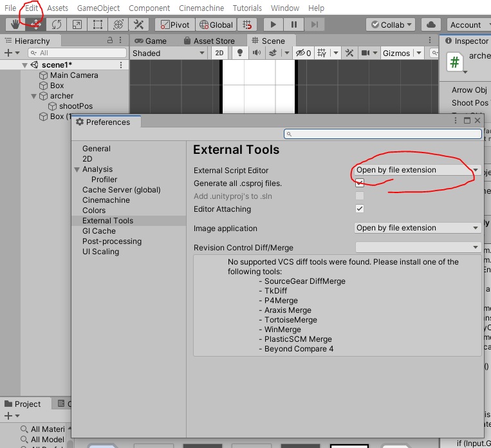Toggle scene audio icon
This screenshot has height=448, width=491.
tap(257, 53)
